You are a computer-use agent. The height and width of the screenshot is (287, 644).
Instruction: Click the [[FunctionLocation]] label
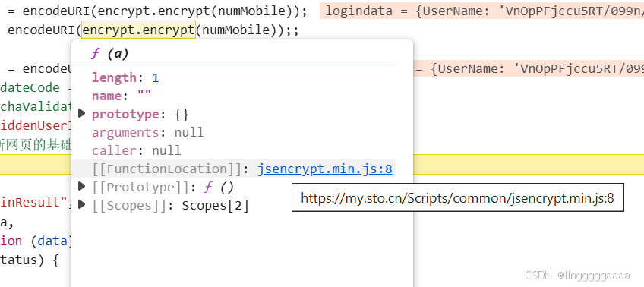(168, 169)
